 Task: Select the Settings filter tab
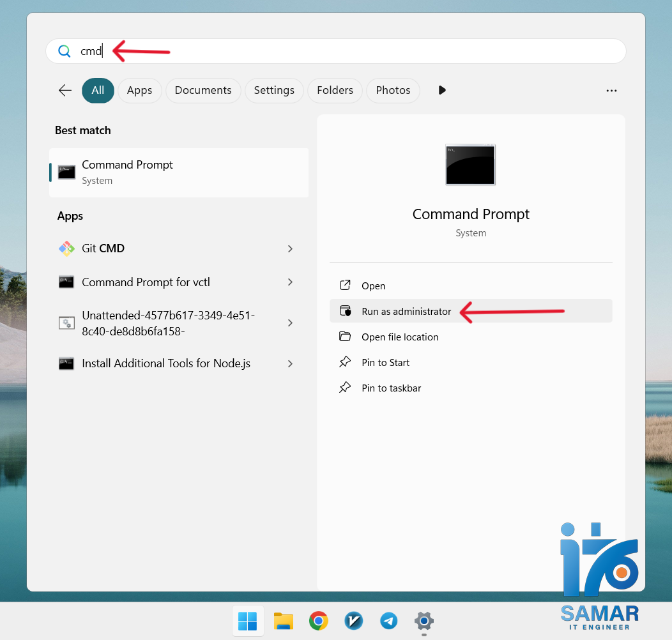274,91
